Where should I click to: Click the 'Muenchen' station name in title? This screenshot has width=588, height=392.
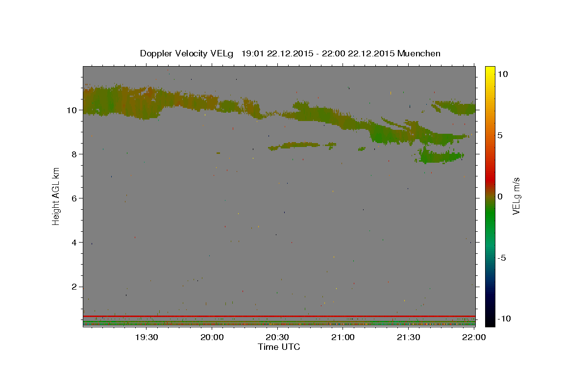point(419,53)
